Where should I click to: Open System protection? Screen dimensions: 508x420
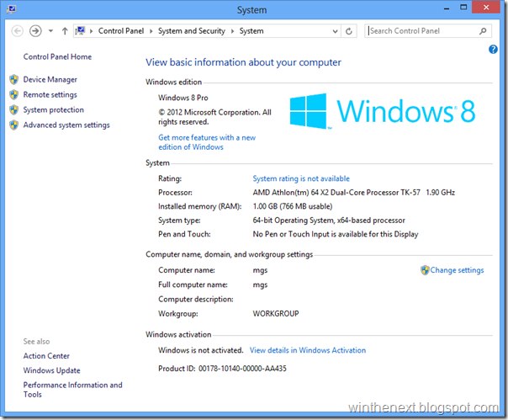54,110
